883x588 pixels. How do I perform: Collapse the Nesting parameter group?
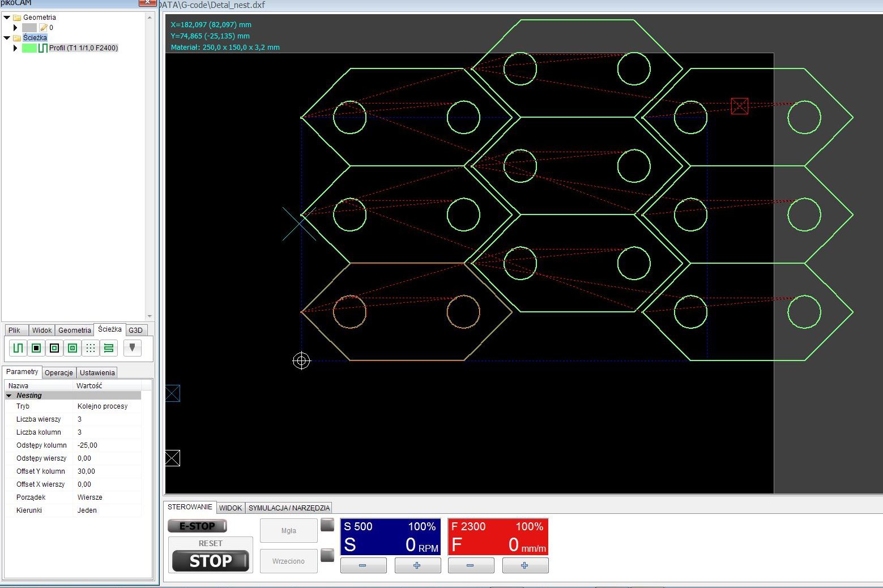coord(9,396)
